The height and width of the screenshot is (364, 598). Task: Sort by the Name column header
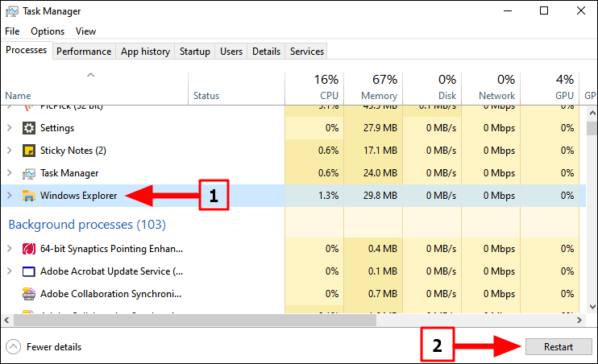[x=94, y=88]
